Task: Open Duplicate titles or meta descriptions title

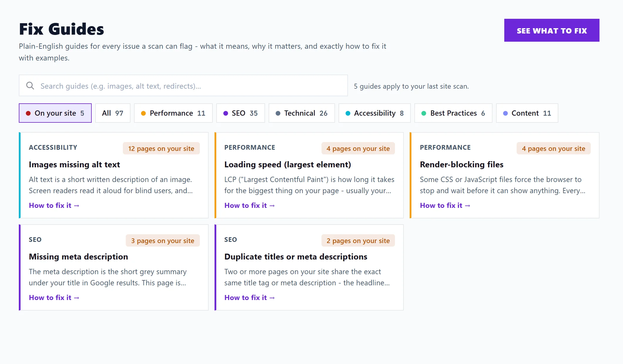Action: pyautogui.click(x=296, y=257)
